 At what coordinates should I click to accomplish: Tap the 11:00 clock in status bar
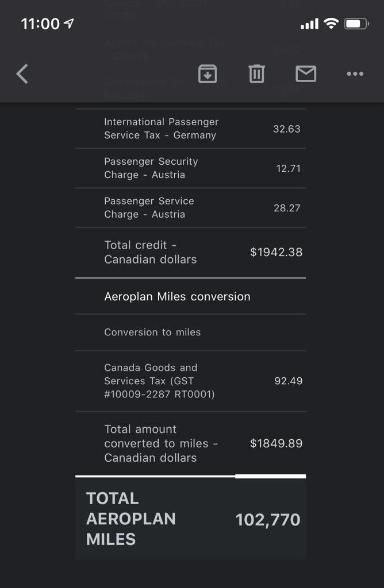point(40,24)
